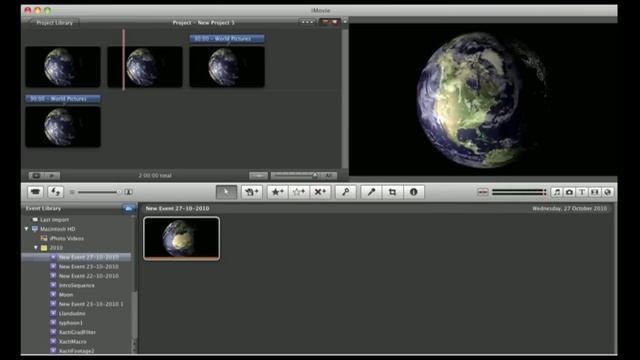
Task: Toggle audio skimming button beside volume meter
Action: [483, 192]
